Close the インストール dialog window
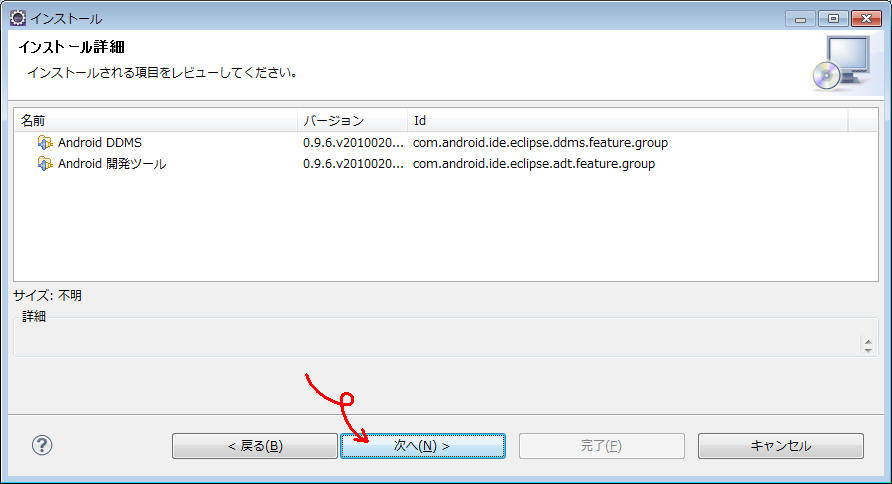Screen dimensions: 892x484 click(864, 18)
